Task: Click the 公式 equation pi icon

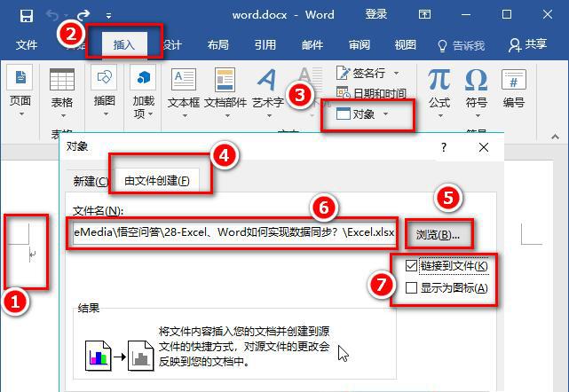Action: point(439,79)
